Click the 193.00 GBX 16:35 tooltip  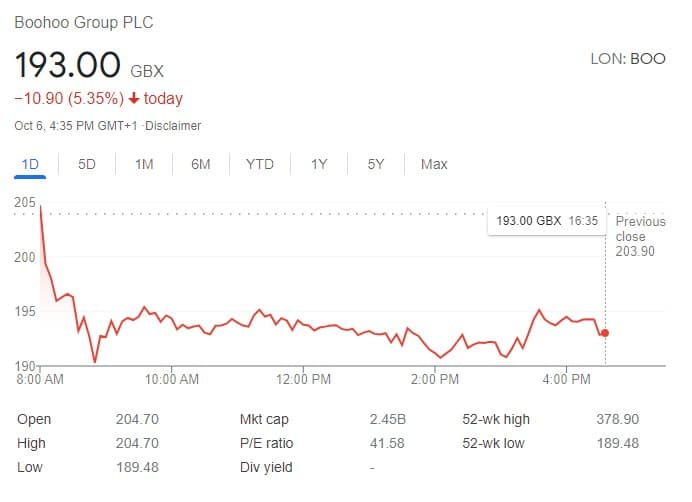(547, 221)
